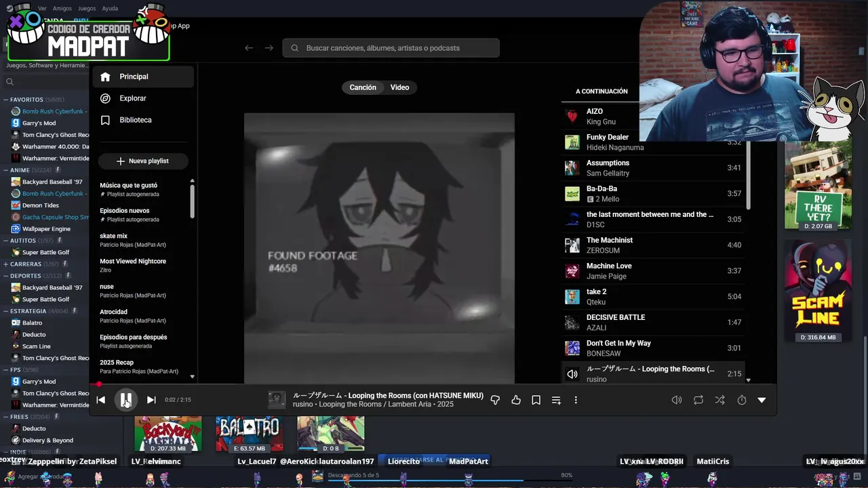Expand the CARRERAS category in Steam
The image size is (868, 488).
(x=6, y=264)
